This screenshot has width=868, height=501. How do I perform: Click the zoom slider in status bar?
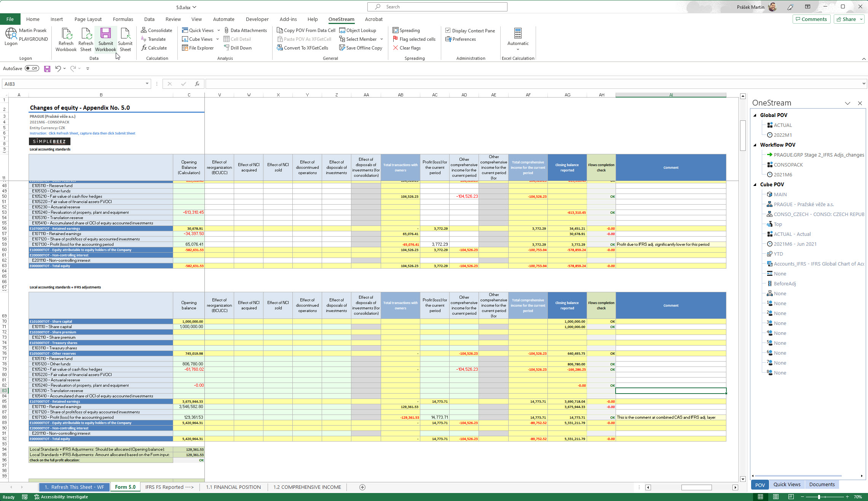tap(819, 497)
